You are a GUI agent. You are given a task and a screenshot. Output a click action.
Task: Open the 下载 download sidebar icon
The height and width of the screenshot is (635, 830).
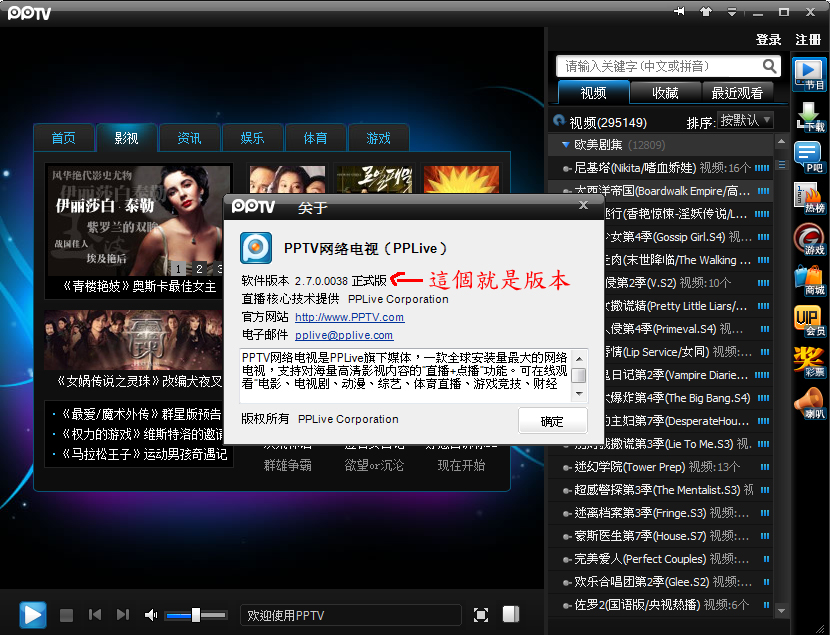(x=809, y=116)
